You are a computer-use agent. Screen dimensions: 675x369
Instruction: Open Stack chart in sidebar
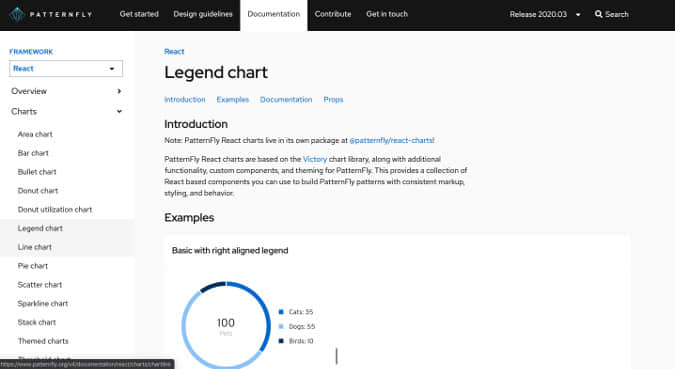click(37, 322)
